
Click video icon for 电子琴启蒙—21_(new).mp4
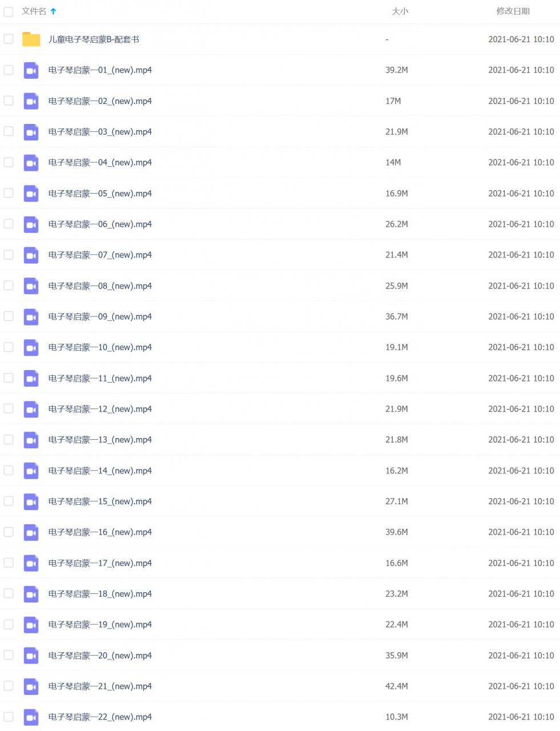pos(31,686)
